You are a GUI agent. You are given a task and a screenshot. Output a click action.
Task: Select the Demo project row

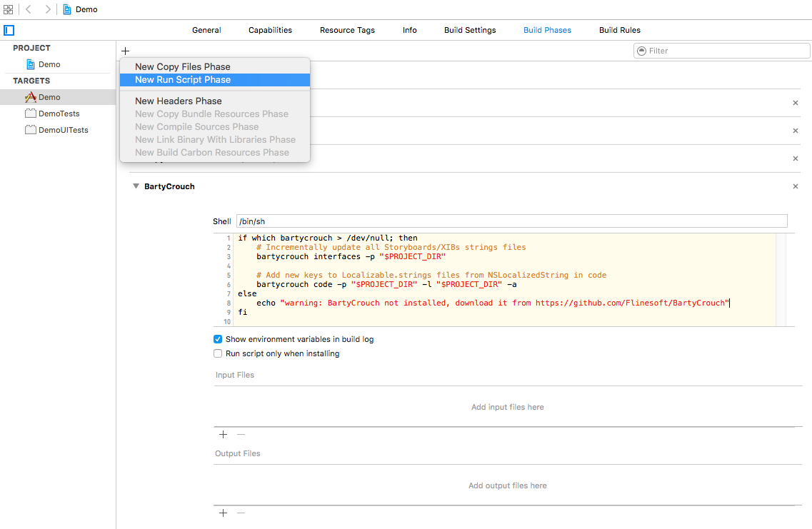coord(58,64)
